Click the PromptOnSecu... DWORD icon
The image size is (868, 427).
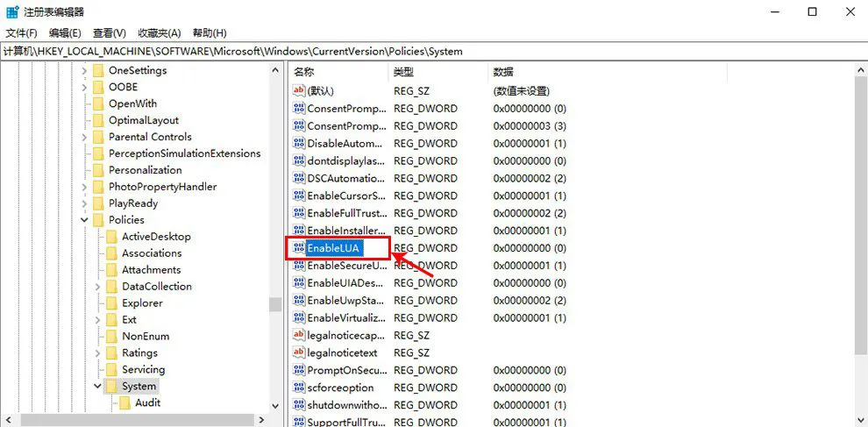(x=298, y=370)
